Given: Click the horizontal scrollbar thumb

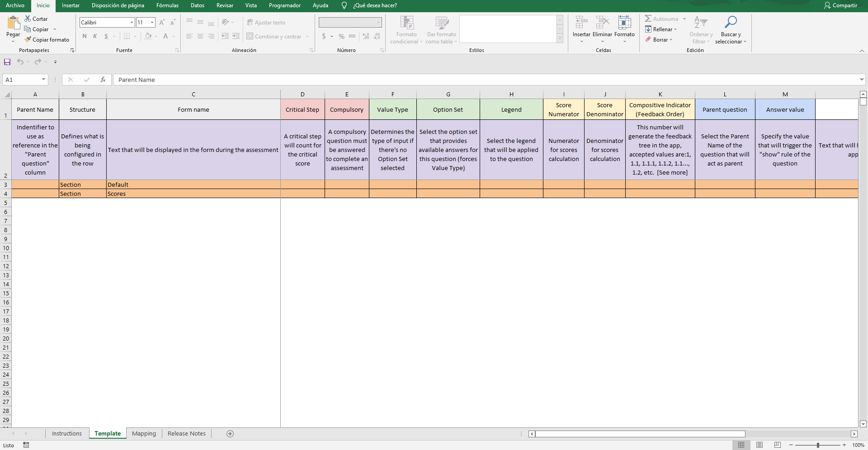Looking at the screenshot, I should (640, 434).
